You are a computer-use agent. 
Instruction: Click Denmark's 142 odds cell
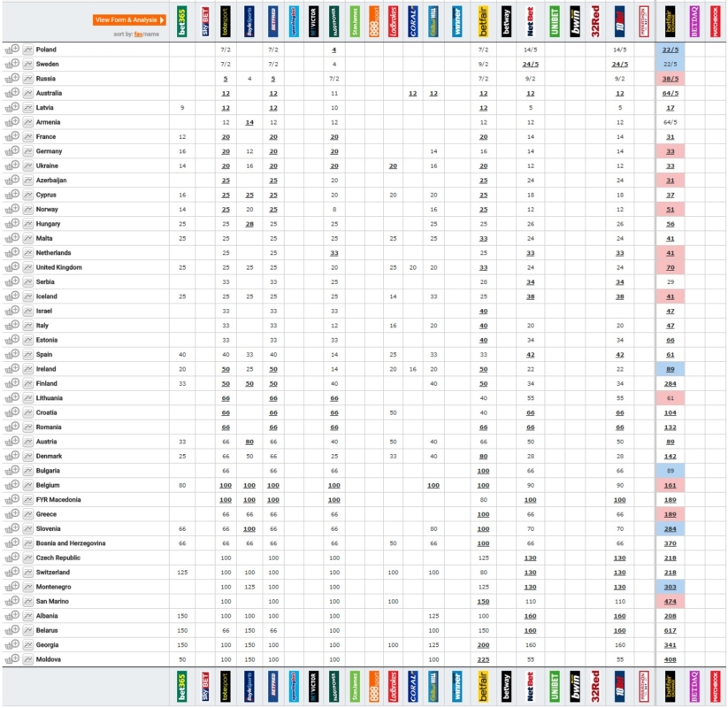pyautogui.click(x=670, y=456)
